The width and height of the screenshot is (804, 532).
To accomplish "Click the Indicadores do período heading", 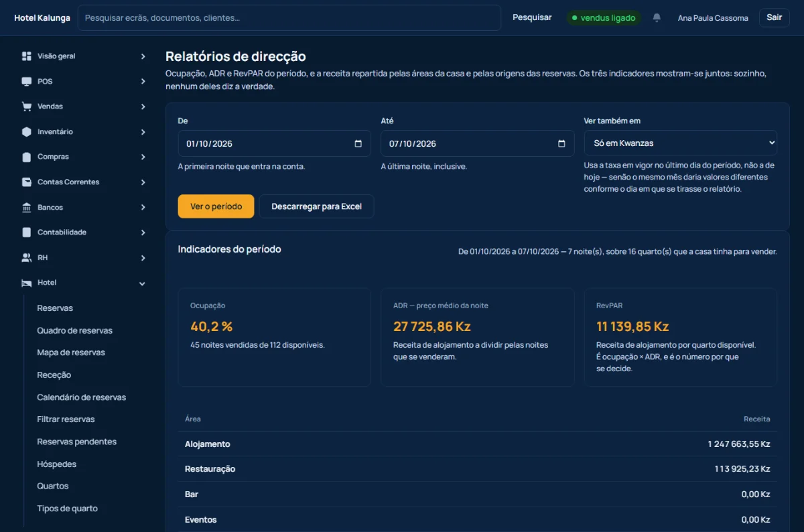I will [230, 249].
